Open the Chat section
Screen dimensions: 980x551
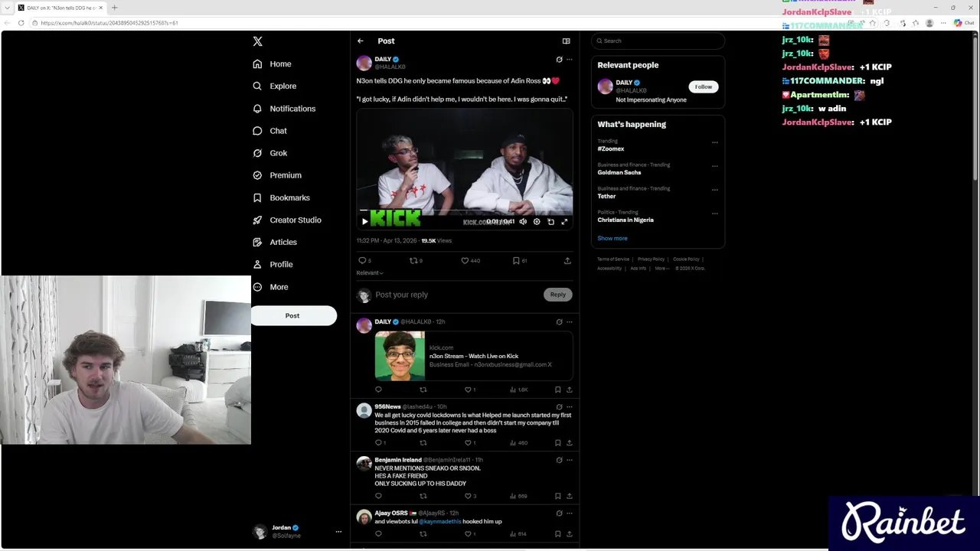click(x=269, y=131)
